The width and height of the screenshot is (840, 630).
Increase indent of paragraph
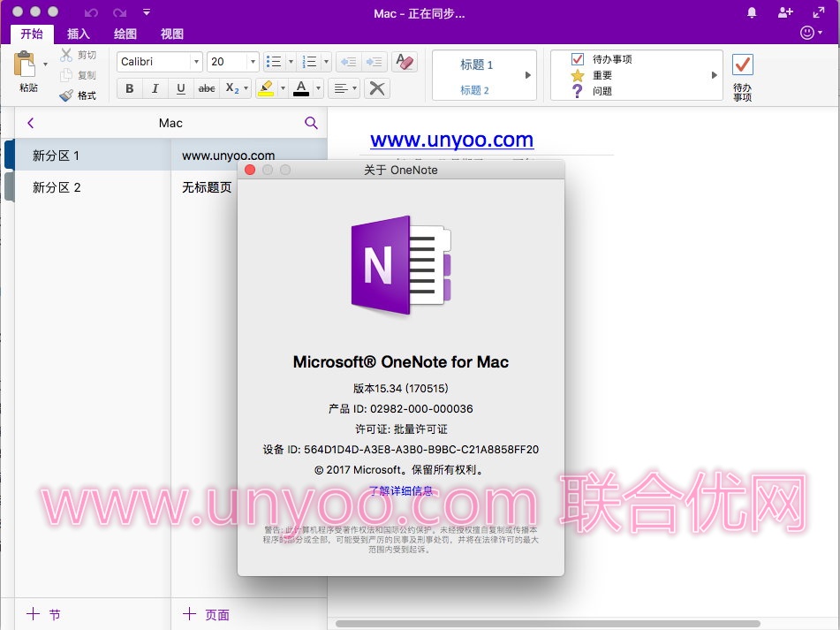tap(374, 62)
